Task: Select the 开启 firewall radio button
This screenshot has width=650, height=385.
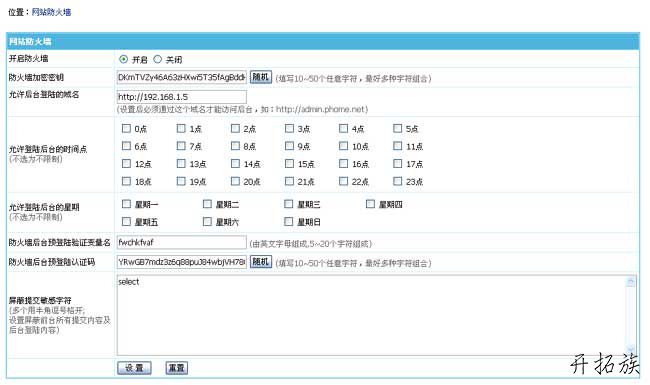Action: [123, 59]
